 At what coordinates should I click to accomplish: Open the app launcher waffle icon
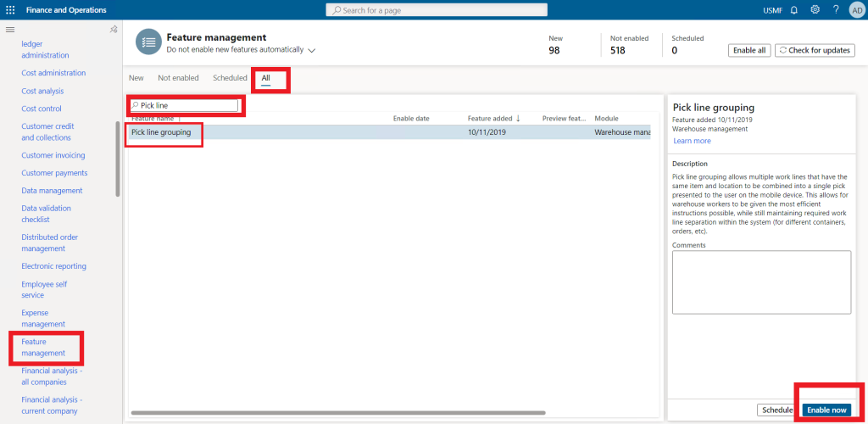tap(10, 10)
